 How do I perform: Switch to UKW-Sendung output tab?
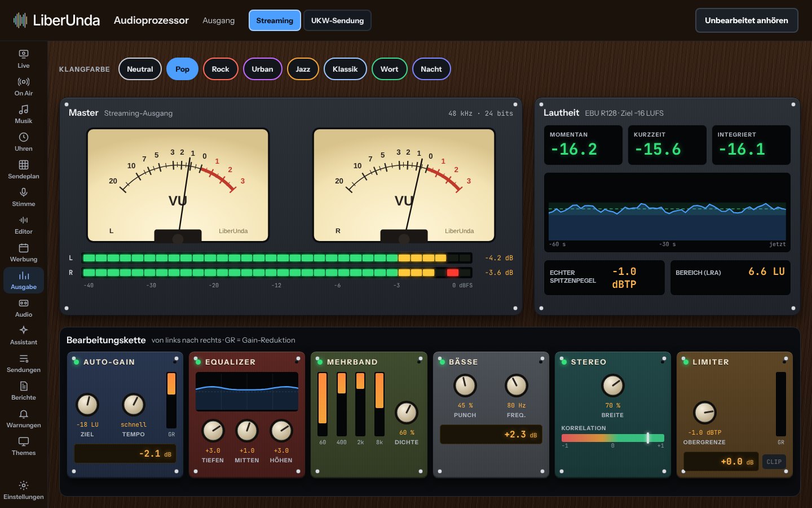pos(337,20)
